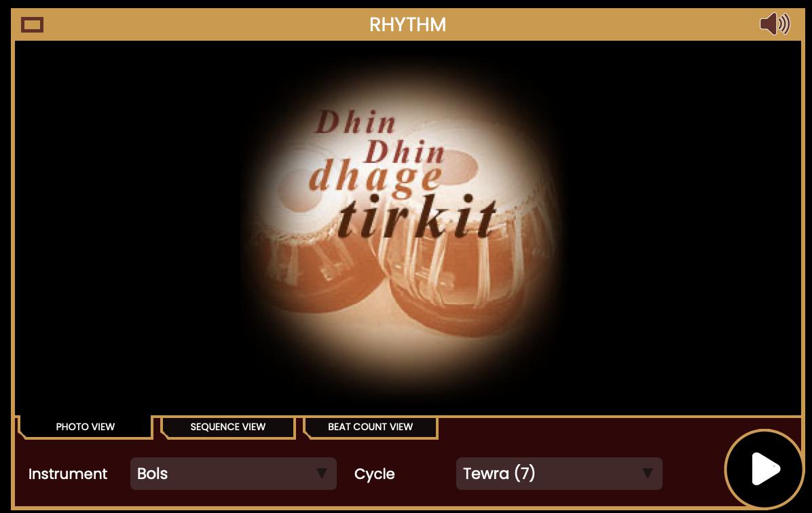
Task: Click the second 'Dhin' word in photo
Action: pos(405,151)
